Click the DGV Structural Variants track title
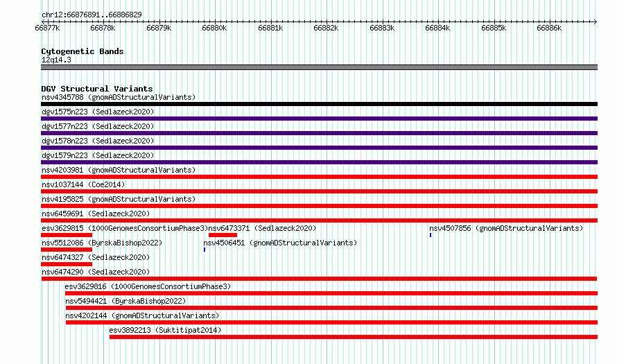Viewport: 617px width, 364px height. point(97,89)
